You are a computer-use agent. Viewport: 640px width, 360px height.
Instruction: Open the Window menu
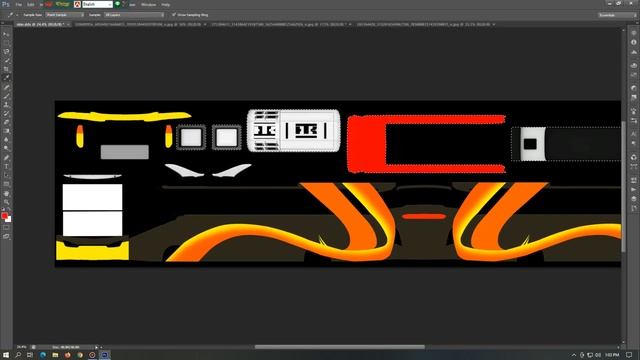[149, 4]
